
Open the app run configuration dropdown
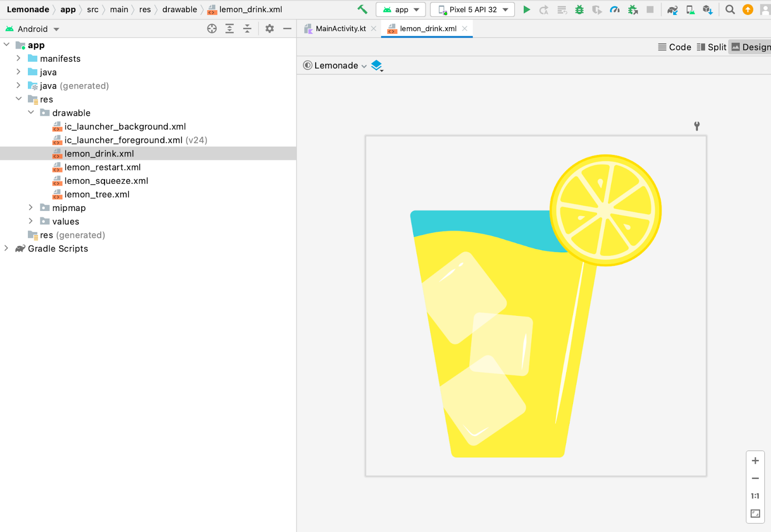pyautogui.click(x=401, y=10)
